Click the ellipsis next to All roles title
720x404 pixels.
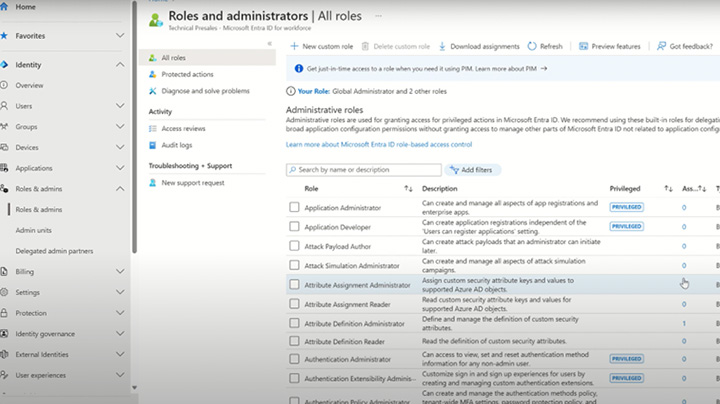[378, 16]
